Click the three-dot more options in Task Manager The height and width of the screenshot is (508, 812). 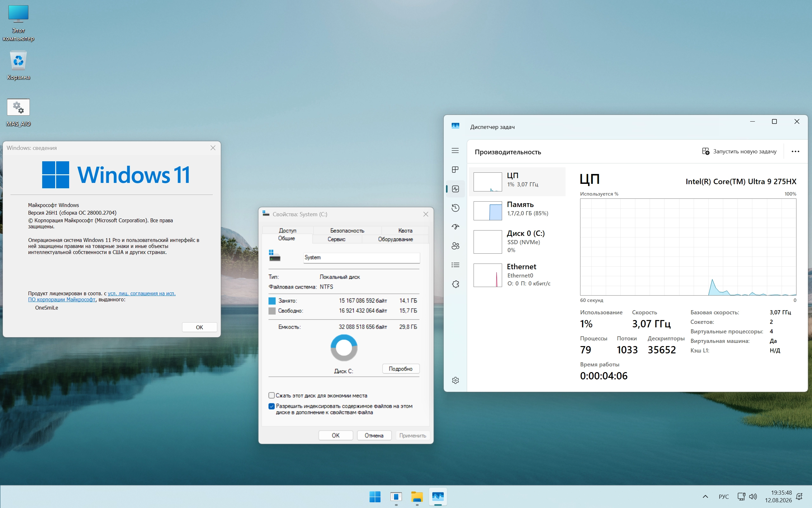pyautogui.click(x=795, y=151)
